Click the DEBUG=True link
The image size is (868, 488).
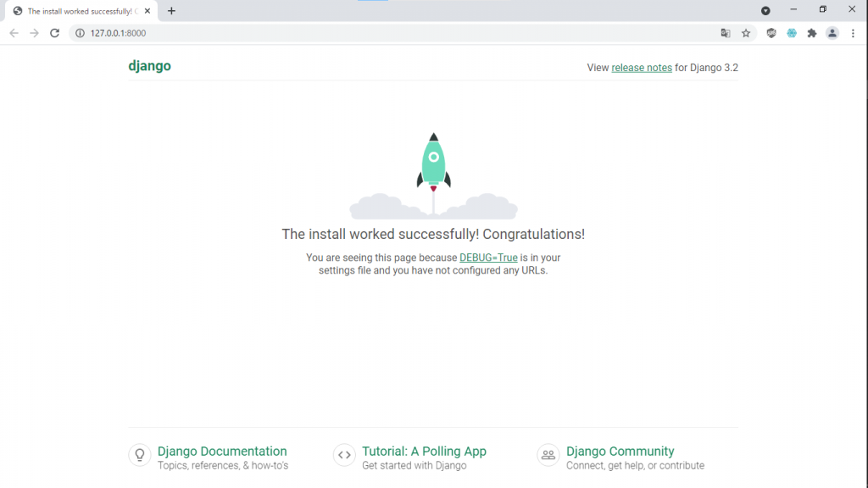click(x=488, y=258)
